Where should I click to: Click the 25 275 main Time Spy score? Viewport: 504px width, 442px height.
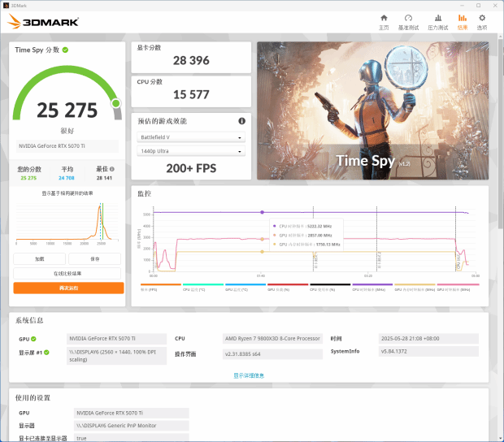67,110
